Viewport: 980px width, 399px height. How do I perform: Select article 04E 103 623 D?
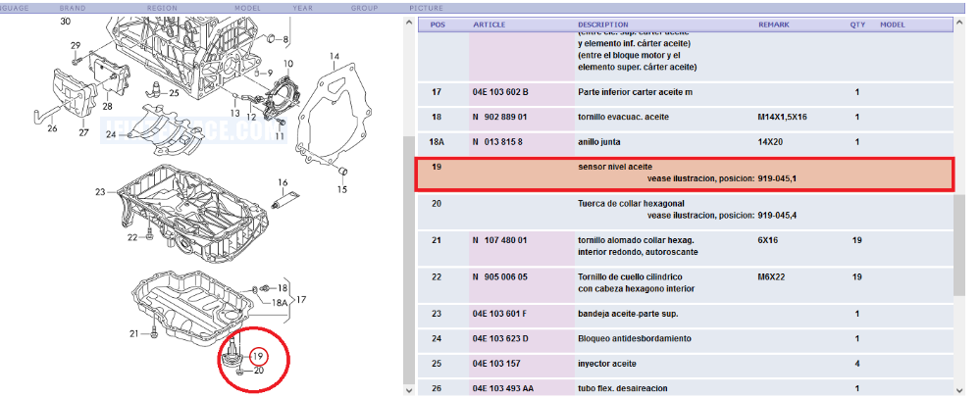tap(500, 339)
